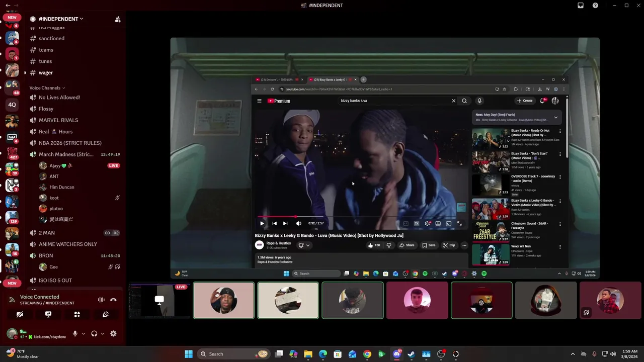Join ANIME WATCHERS ONLY voice channel
This screenshot has height=362, width=644.
[x=68, y=244]
